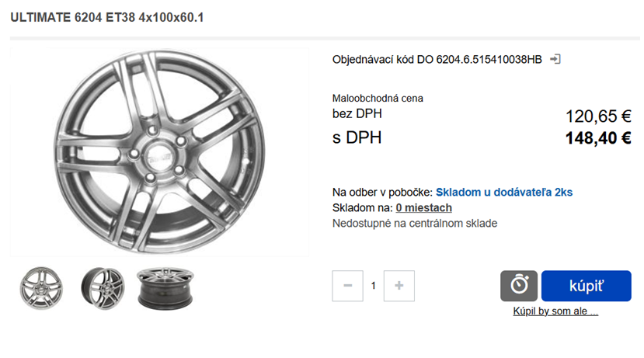The image size is (644, 358).
Task: Click the order code DO 6204.6.515410038HB text
Action: [x=437, y=59]
